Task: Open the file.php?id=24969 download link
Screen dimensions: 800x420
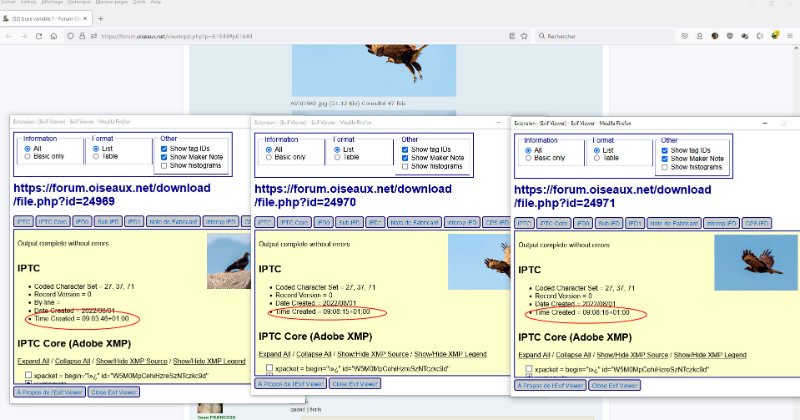Action: click(112, 194)
